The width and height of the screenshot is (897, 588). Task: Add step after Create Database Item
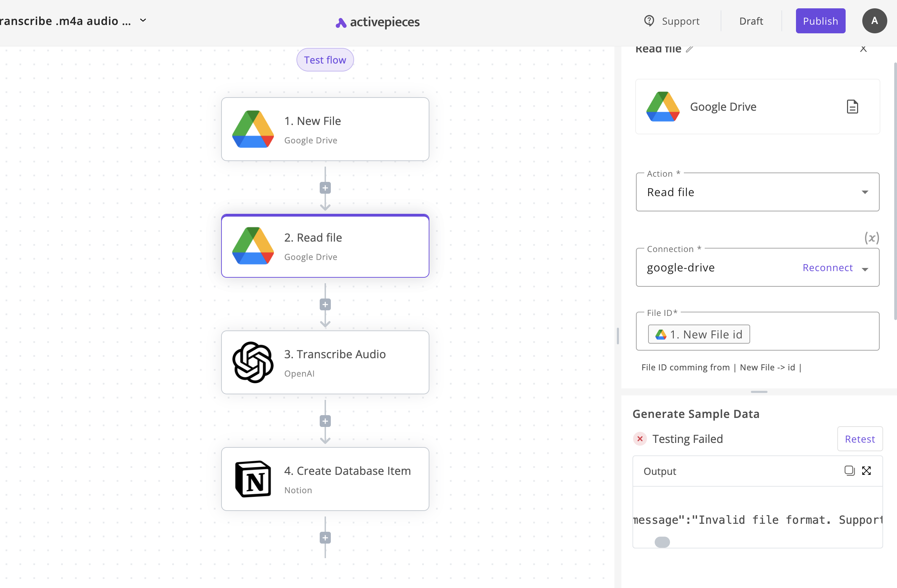point(325,537)
